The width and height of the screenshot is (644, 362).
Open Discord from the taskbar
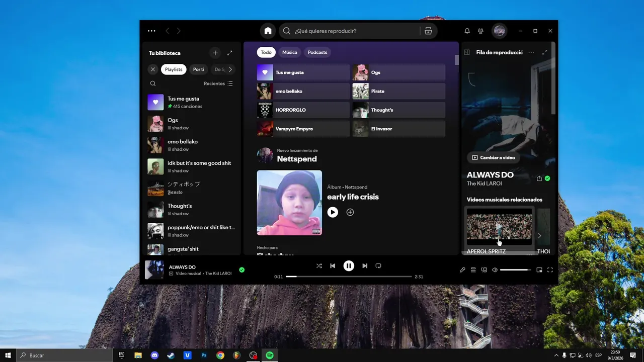154,355
